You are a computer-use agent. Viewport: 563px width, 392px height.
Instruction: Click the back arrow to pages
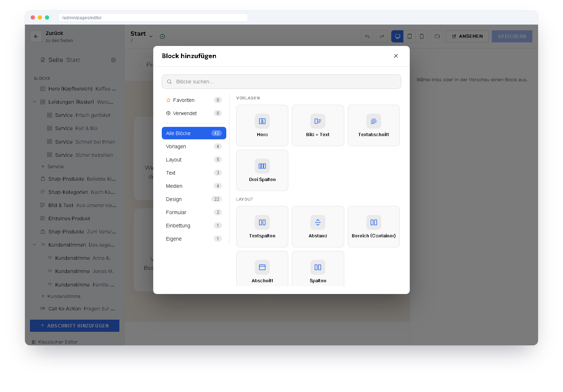[x=36, y=36]
